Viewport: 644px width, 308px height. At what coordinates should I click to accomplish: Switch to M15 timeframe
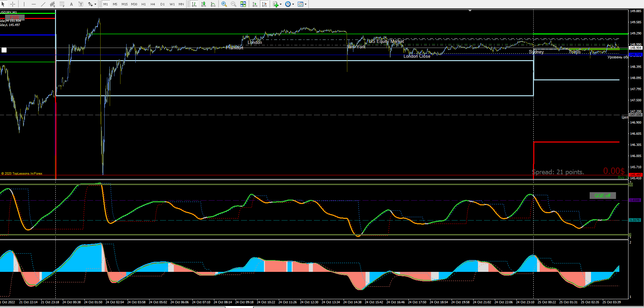[x=125, y=4]
